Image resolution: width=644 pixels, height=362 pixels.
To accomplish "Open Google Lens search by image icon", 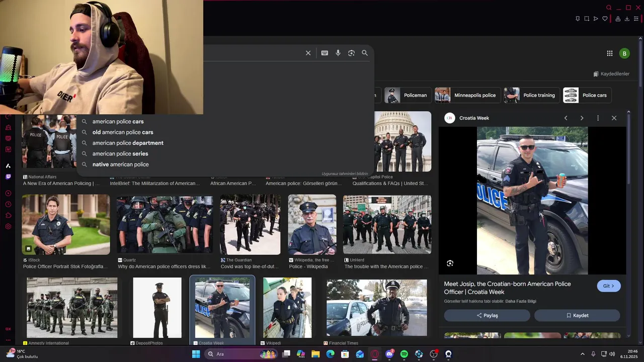I will pos(351,53).
